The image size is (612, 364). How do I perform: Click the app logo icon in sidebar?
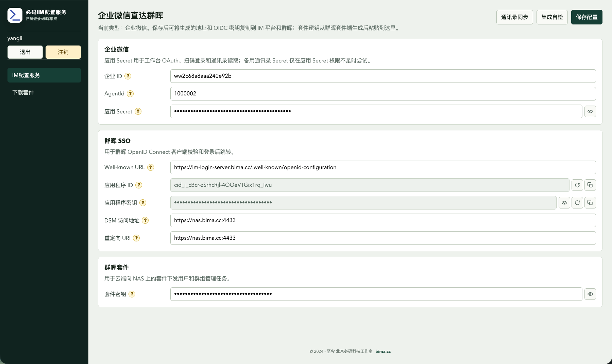click(15, 15)
